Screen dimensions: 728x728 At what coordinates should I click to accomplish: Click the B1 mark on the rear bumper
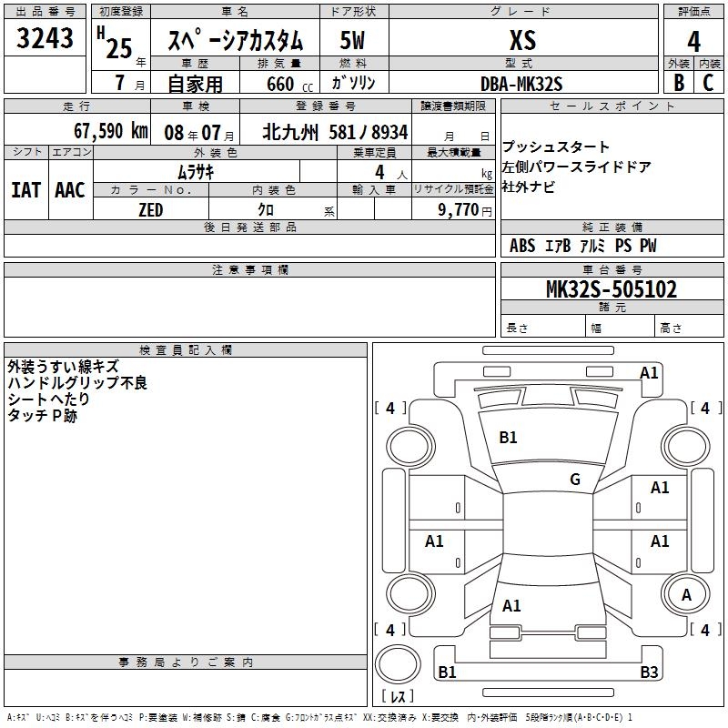pos(447,672)
